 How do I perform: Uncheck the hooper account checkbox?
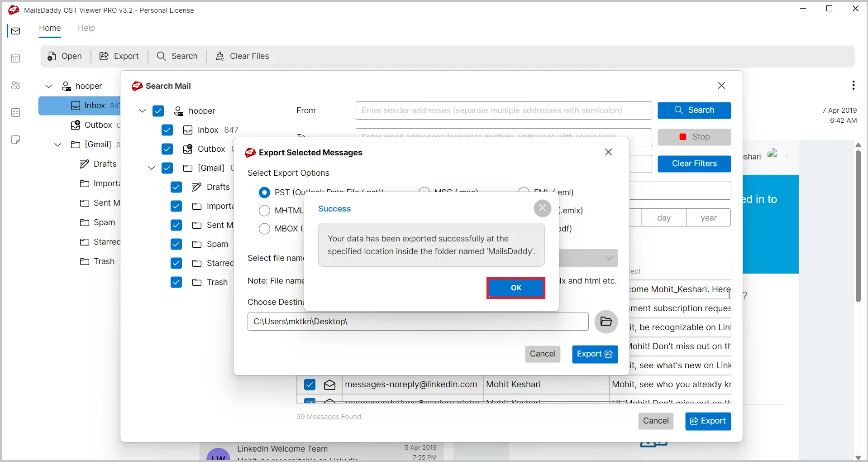(x=158, y=111)
